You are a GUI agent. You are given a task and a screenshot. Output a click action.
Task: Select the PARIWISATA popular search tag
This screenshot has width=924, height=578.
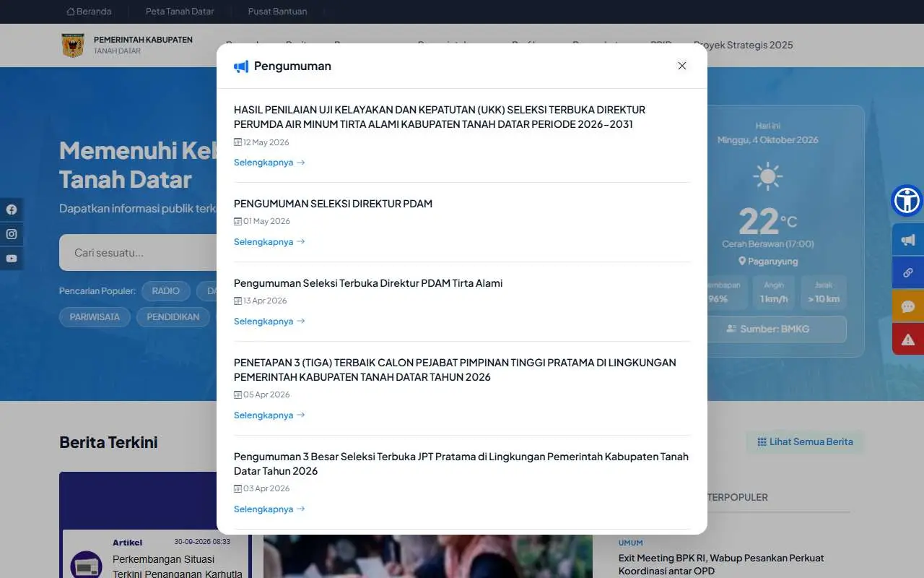95,317
